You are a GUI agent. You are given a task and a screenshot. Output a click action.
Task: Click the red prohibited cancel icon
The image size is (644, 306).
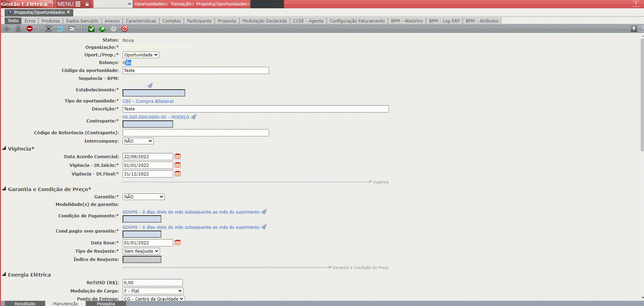pyautogui.click(x=125, y=29)
